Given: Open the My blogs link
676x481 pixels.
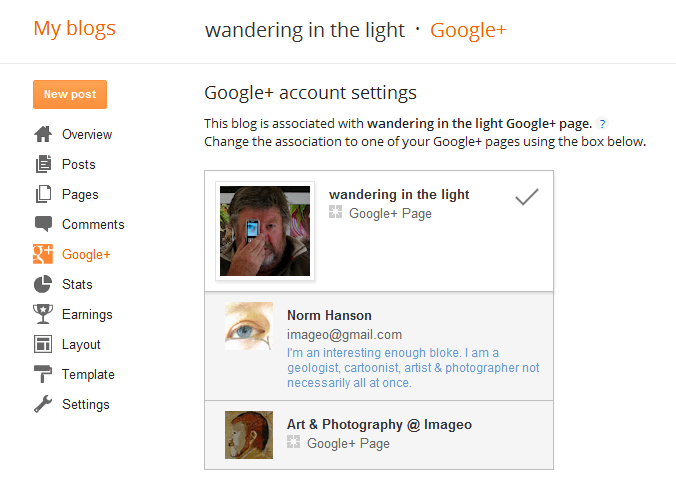Looking at the screenshot, I should point(75,29).
